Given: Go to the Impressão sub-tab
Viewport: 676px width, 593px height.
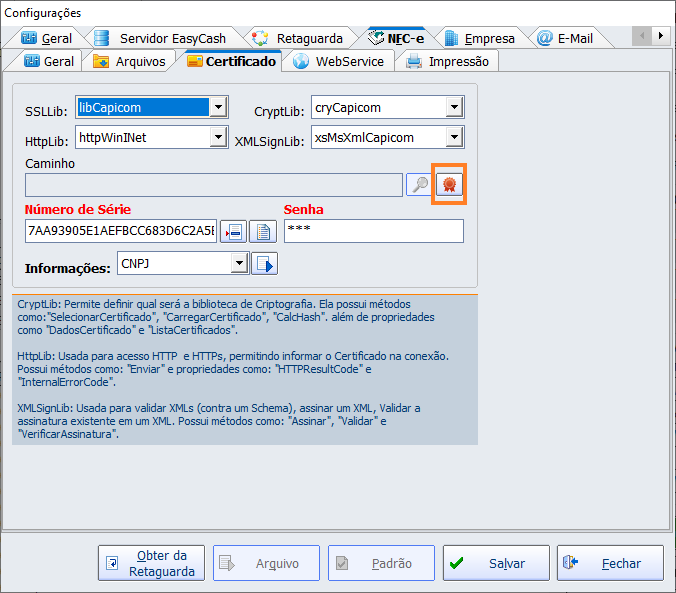Looking at the screenshot, I should [x=448, y=61].
